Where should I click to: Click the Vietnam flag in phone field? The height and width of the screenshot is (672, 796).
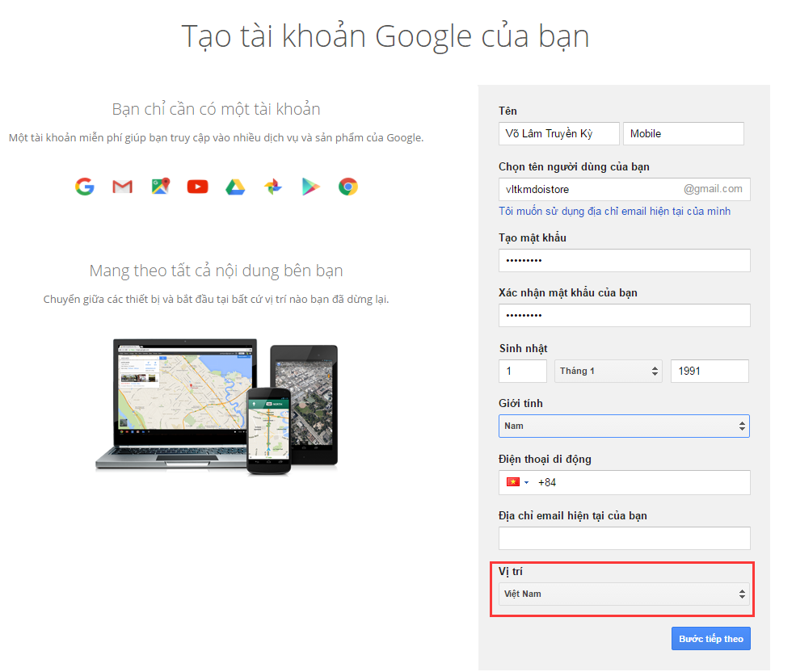tap(513, 482)
